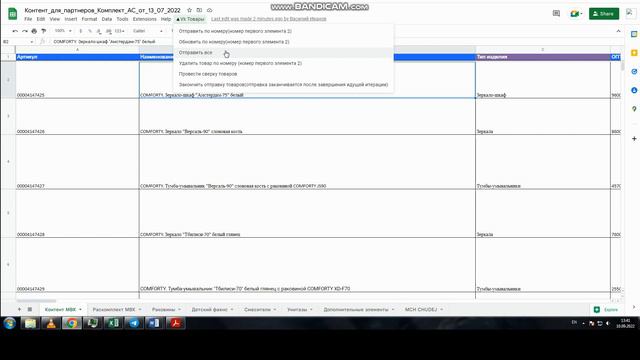This screenshot has height=360, width=640.
Task: Open Google Calendar side panel
Action: coord(634,34)
